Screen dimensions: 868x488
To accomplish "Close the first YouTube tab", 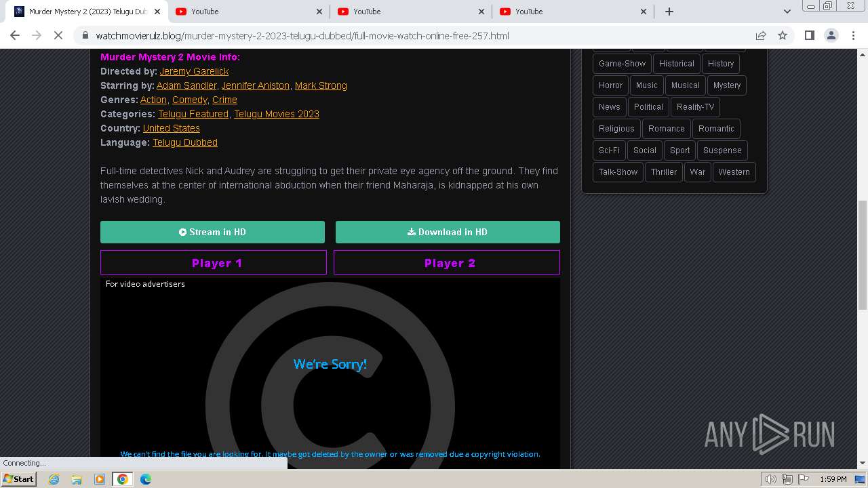I will click(x=319, y=12).
